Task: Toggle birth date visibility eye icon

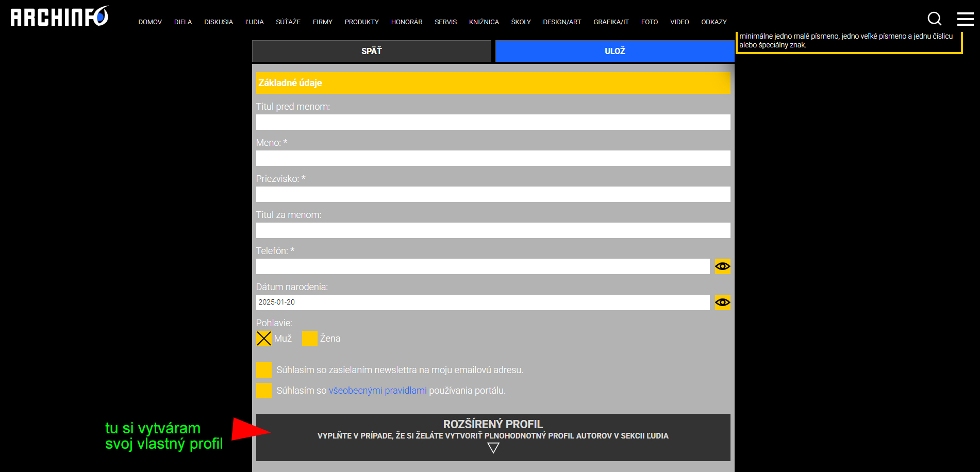Action: pyautogui.click(x=722, y=302)
